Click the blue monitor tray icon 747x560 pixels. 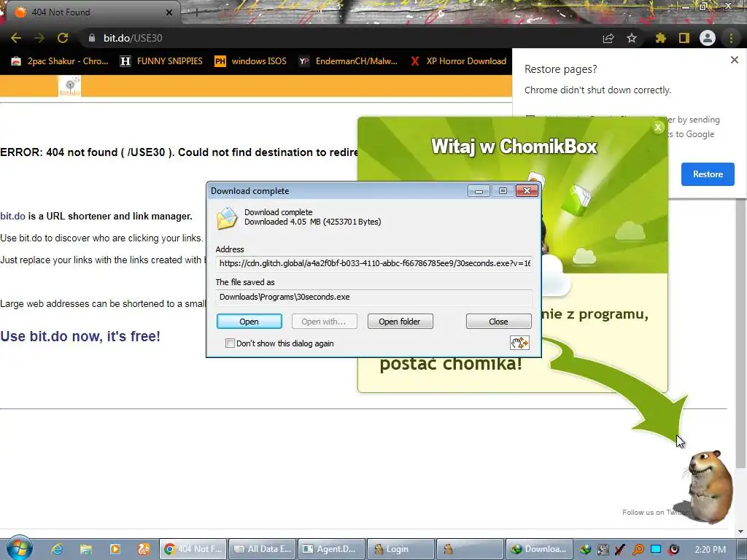click(656, 549)
